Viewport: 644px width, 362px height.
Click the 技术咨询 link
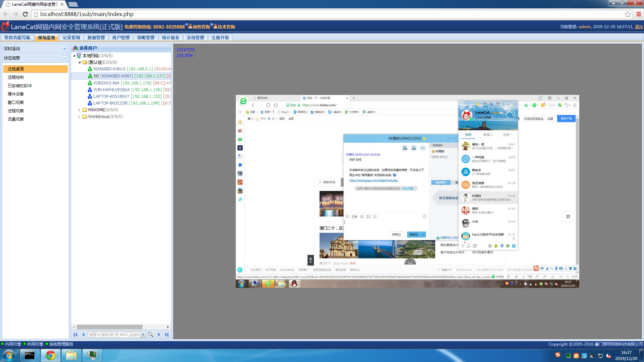tap(226, 27)
